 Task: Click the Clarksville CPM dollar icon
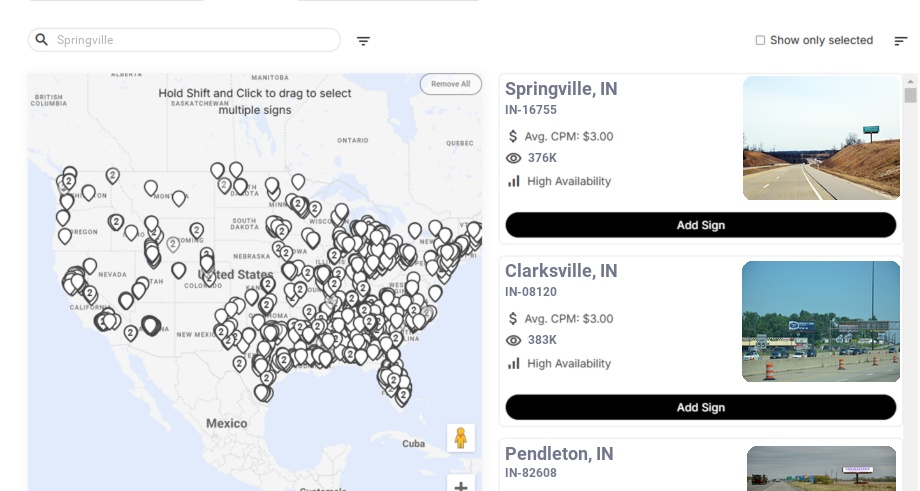tap(513, 319)
